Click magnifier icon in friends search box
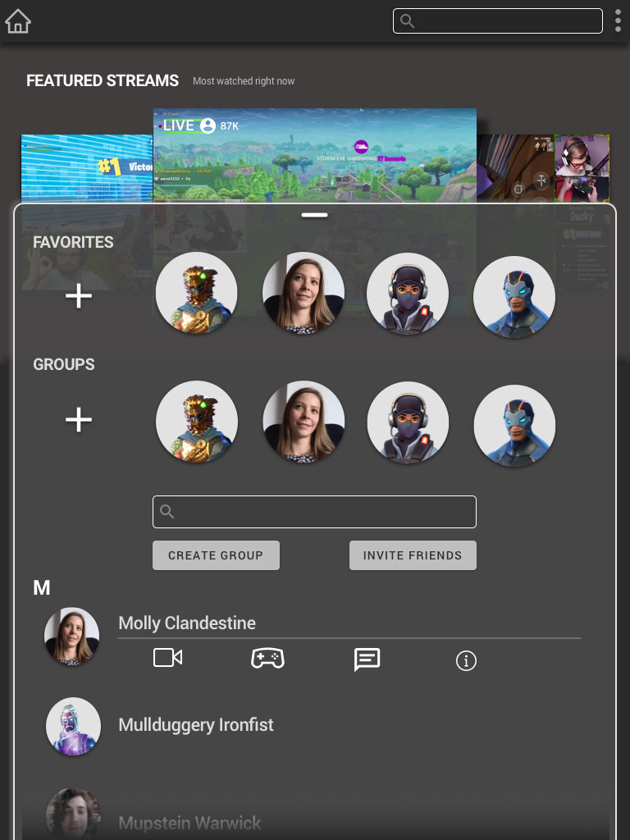630x840 pixels. coord(167,512)
